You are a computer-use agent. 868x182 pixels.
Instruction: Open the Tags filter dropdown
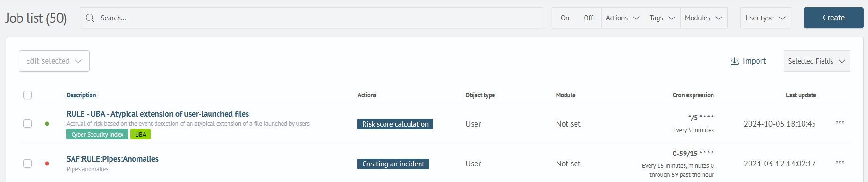click(x=662, y=18)
